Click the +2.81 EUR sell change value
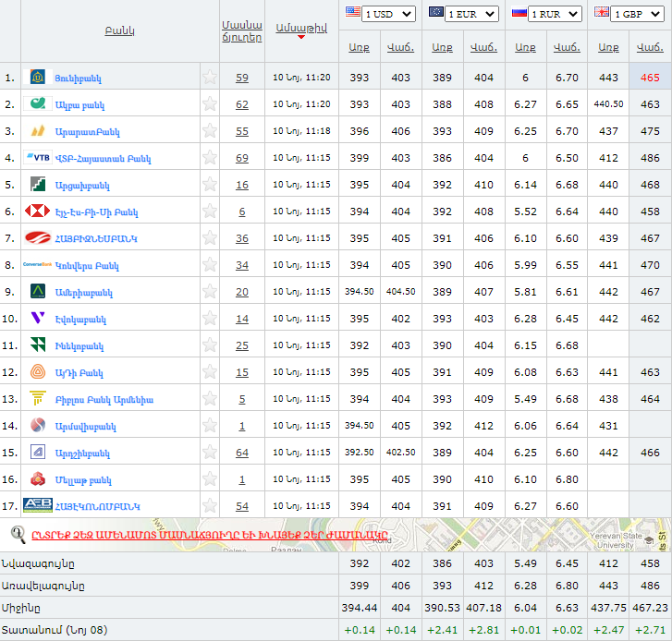 click(x=483, y=630)
